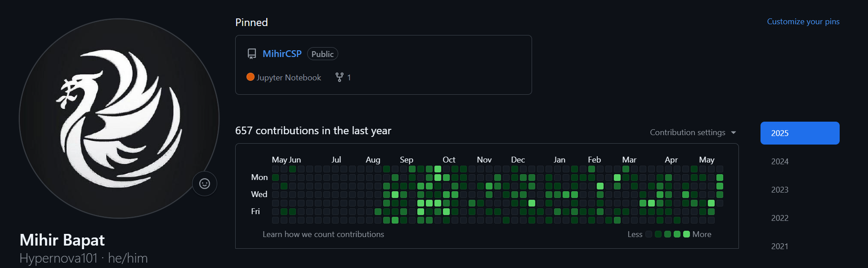Click the Mar month label

click(629, 160)
